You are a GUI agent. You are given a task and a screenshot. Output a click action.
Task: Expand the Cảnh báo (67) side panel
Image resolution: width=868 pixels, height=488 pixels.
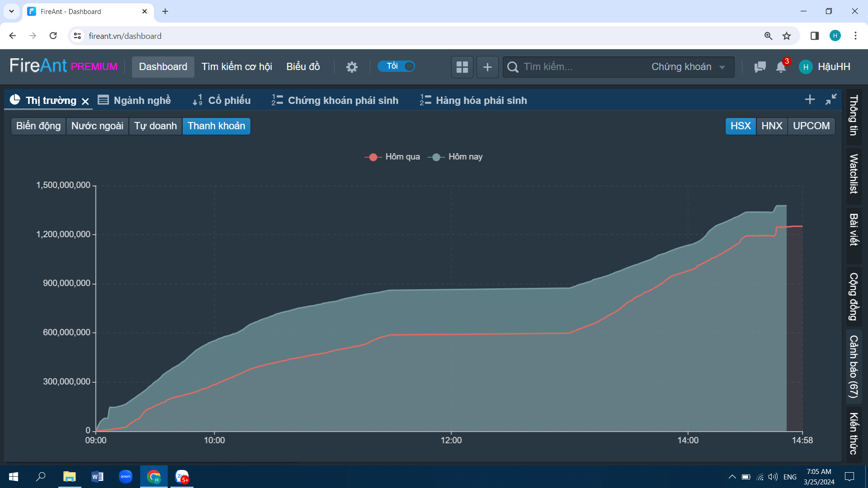[854, 366]
